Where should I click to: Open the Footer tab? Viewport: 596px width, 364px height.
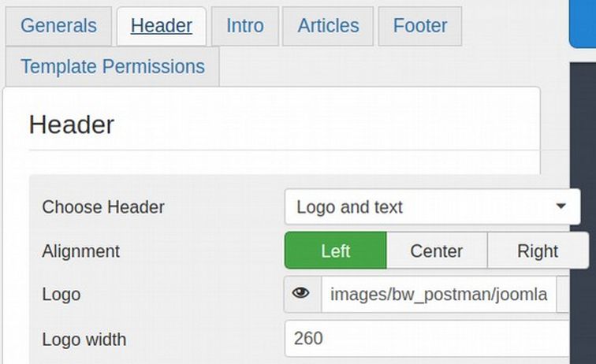click(419, 26)
